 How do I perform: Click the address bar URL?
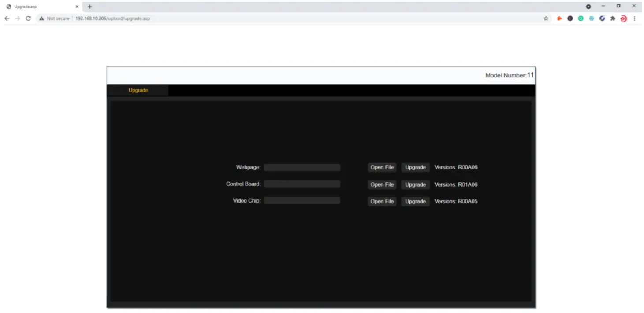tap(112, 18)
